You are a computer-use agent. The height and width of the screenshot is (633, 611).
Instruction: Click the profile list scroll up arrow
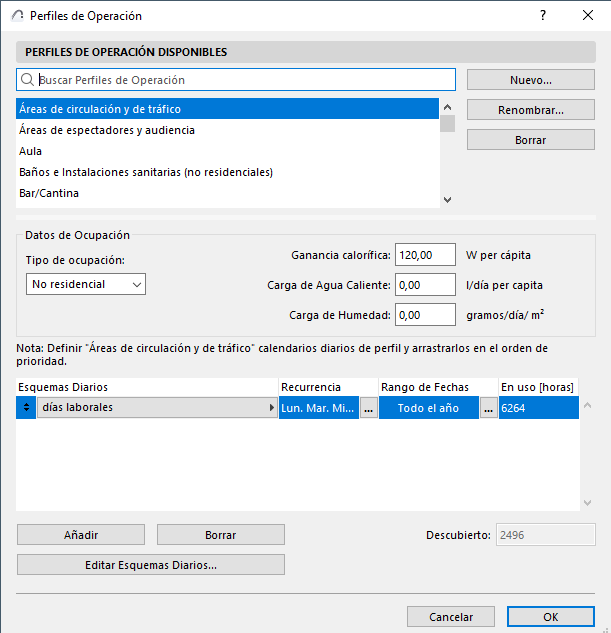[x=447, y=107]
